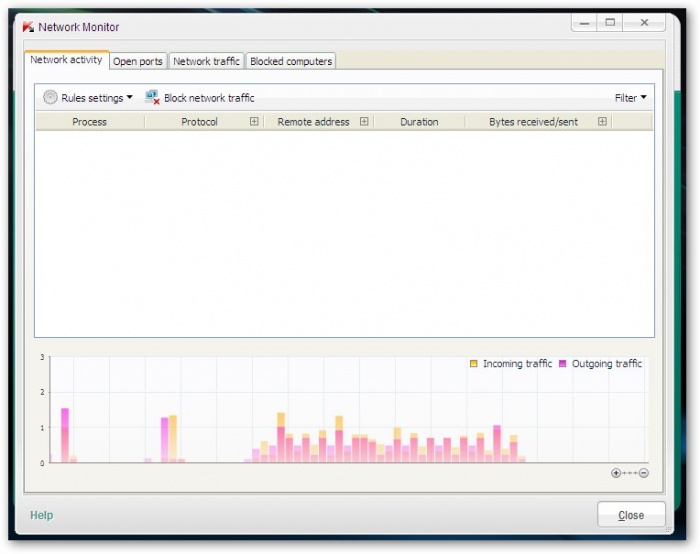
Task: Click the Kaspersky logo in title bar
Action: click(28, 27)
